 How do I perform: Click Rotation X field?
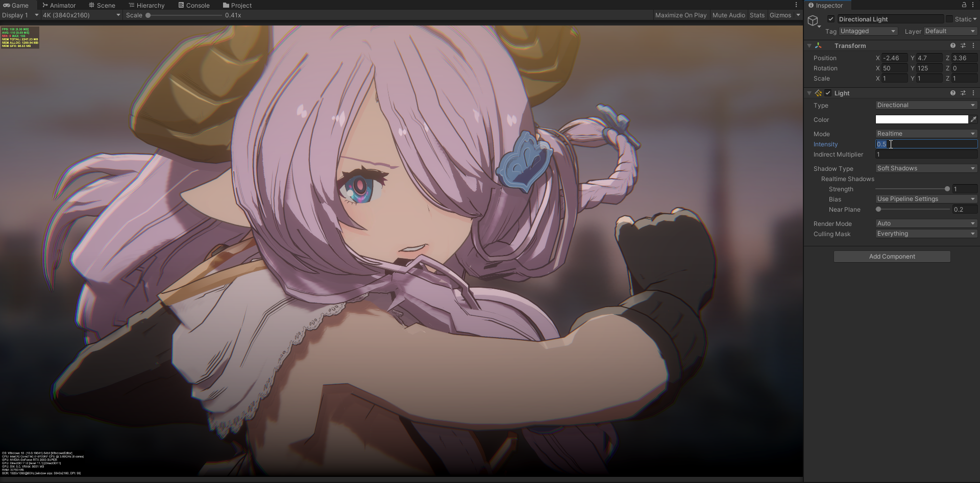pyautogui.click(x=894, y=68)
